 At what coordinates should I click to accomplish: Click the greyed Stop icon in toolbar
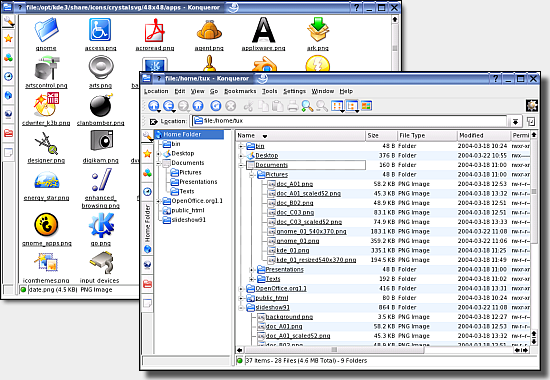pyautogui.click(x=230, y=106)
